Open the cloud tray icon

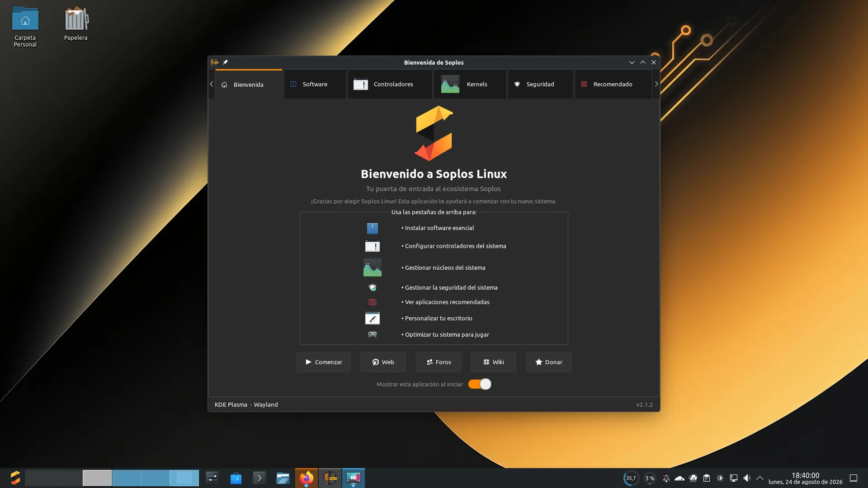(679, 478)
